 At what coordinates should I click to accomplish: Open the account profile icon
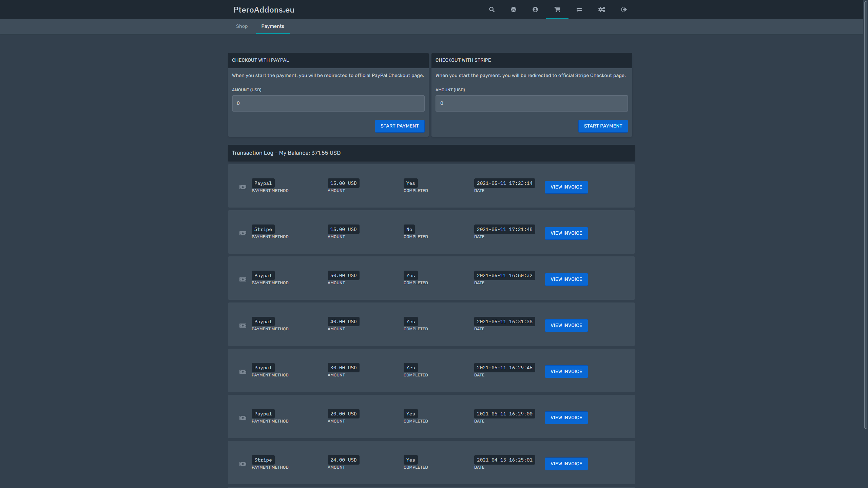535,9
